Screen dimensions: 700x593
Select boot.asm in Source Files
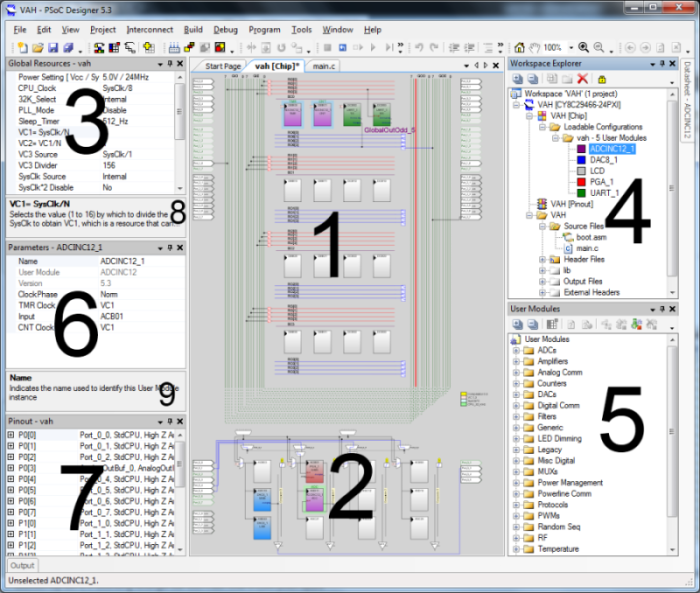point(591,237)
